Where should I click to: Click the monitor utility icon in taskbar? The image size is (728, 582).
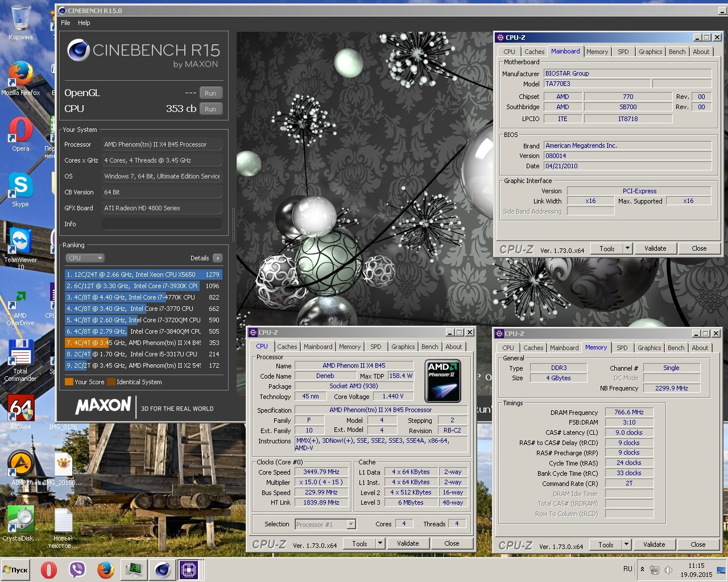click(134, 569)
